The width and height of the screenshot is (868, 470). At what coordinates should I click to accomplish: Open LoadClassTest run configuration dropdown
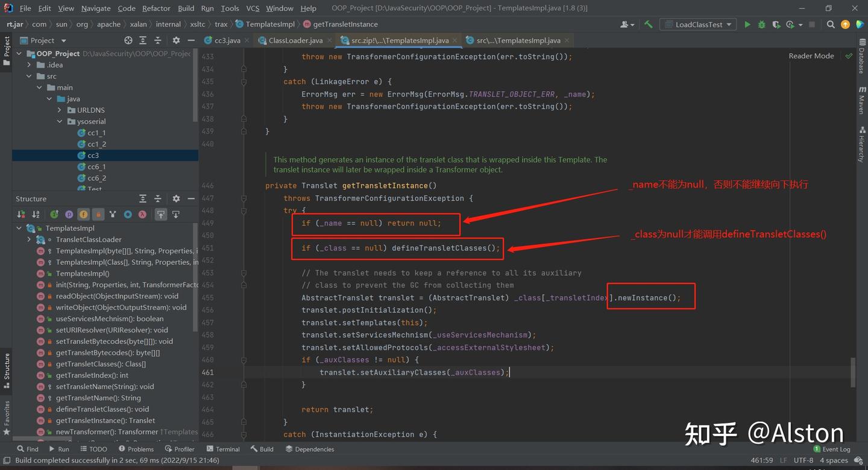click(698, 24)
